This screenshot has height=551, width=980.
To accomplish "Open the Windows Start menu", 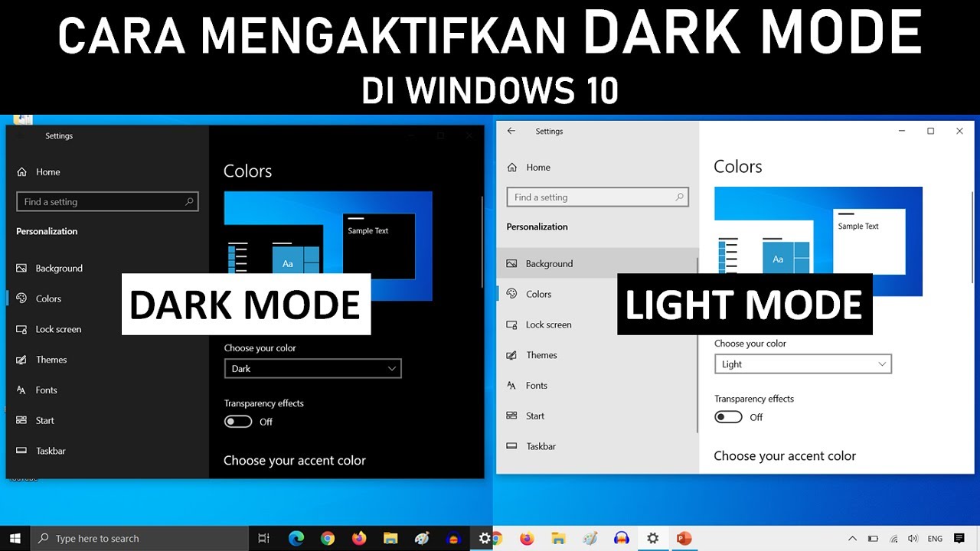I will tap(15, 539).
